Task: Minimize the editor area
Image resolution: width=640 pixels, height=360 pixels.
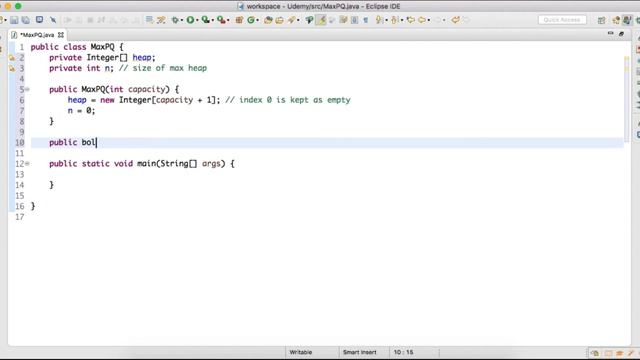Action: pos(610,33)
